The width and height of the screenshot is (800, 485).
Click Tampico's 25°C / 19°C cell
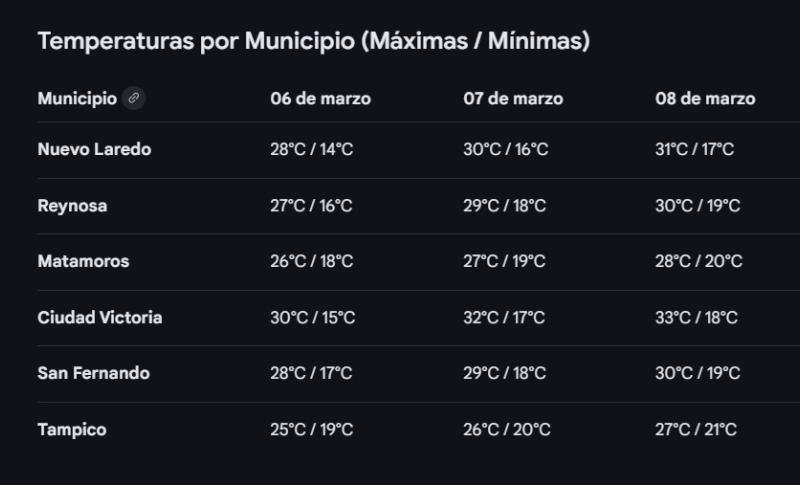pos(311,430)
